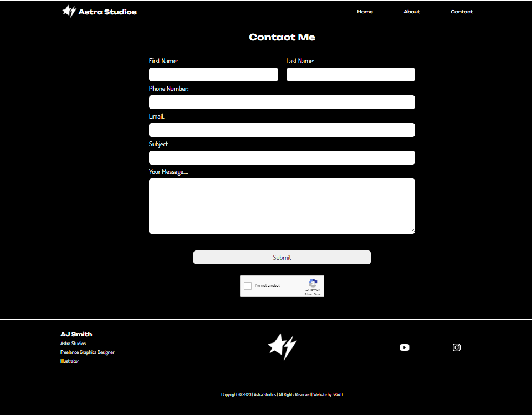Click the Astra Studios line under AJ Smith

(x=73, y=344)
